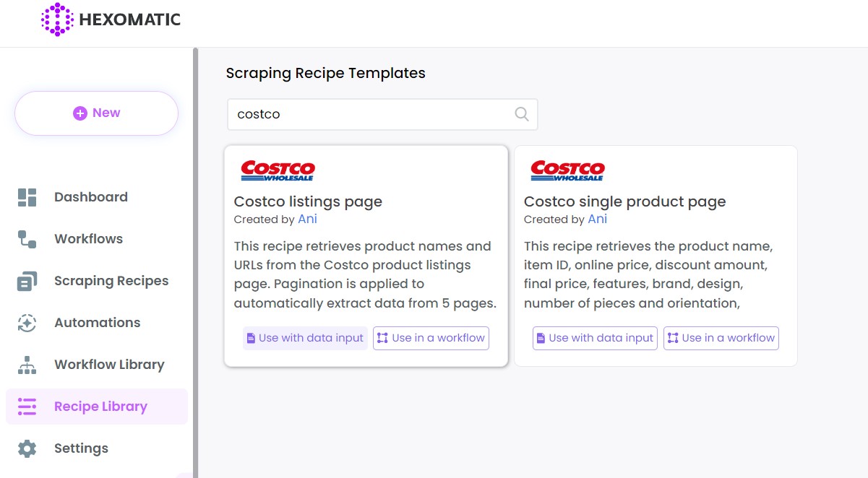Use Costco single product page with data input
This screenshot has width=868, height=478.
tap(595, 338)
